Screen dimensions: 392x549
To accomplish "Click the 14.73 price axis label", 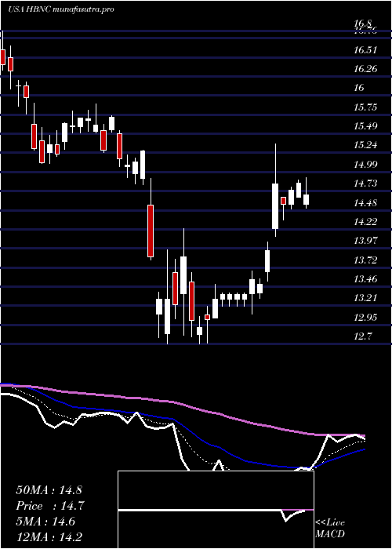I will click(365, 184).
